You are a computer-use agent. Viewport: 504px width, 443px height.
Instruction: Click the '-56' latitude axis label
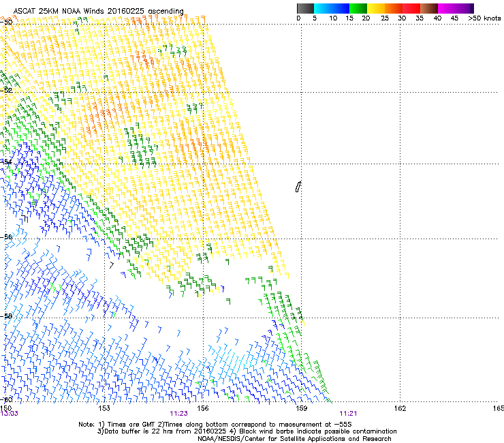(x=6, y=237)
